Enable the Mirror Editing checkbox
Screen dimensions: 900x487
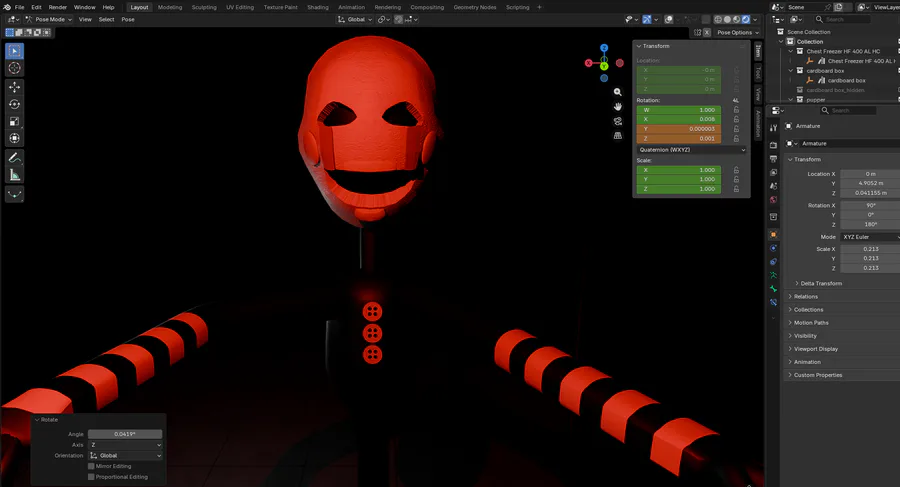tap(92, 466)
